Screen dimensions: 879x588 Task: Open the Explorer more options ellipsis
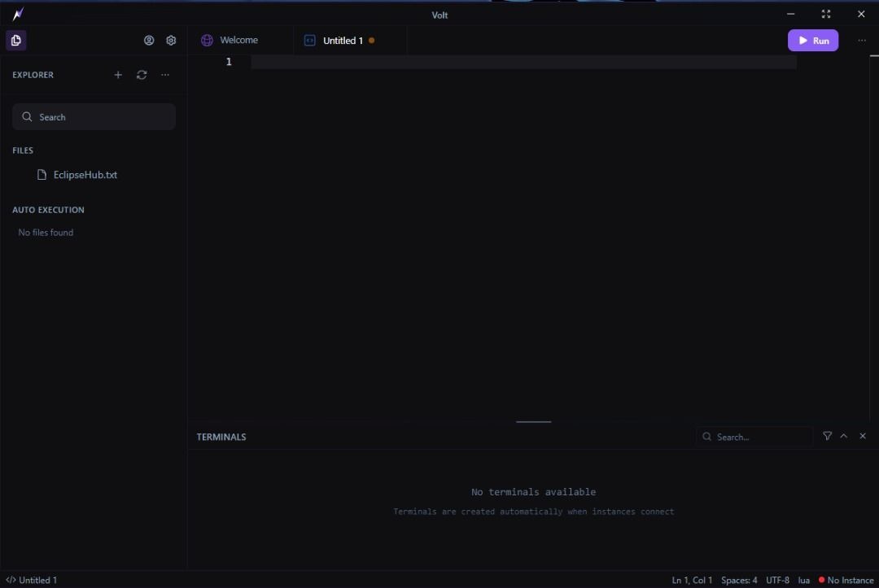pos(165,75)
